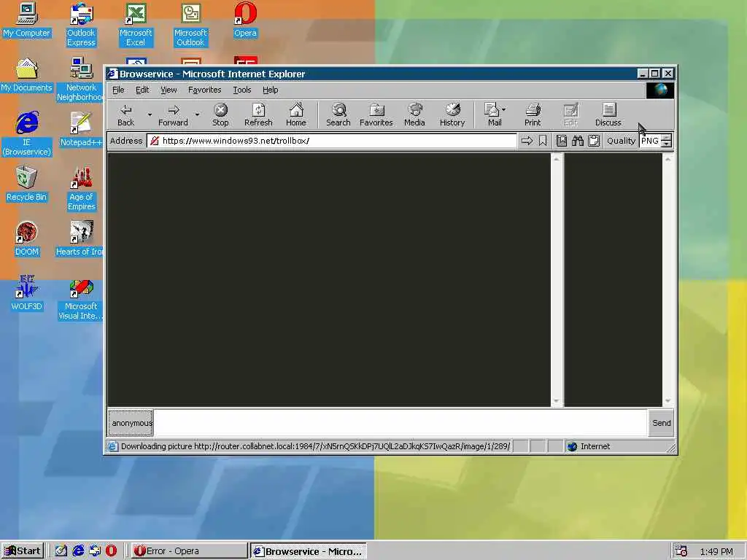Click the bookmarks book icon
Image resolution: width=747 pixels, height=560 pixels.
[x=562, y=141]
